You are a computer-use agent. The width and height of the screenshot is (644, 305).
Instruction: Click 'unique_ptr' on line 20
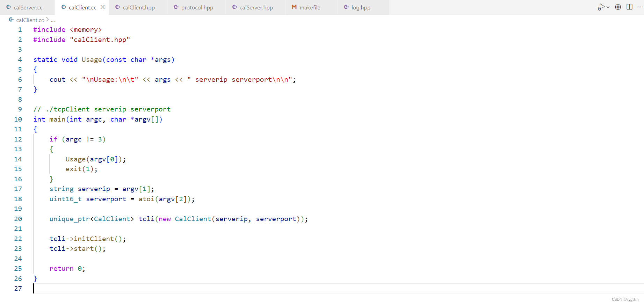(x=70, y=219)
